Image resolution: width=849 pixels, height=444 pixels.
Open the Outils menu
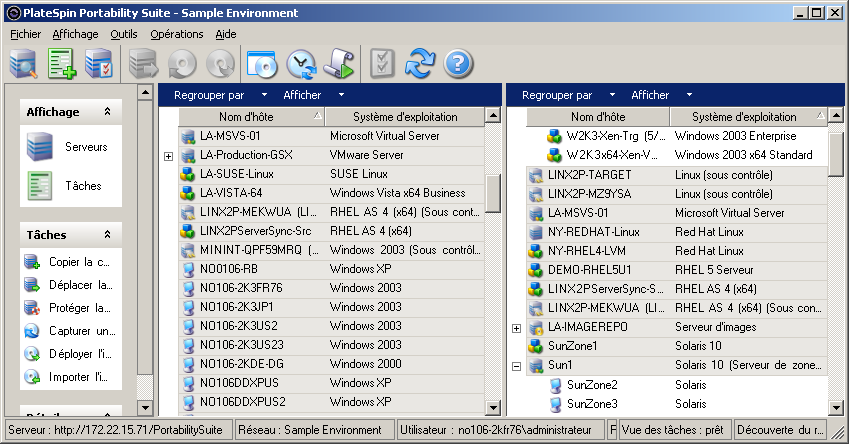coord(124,34)
